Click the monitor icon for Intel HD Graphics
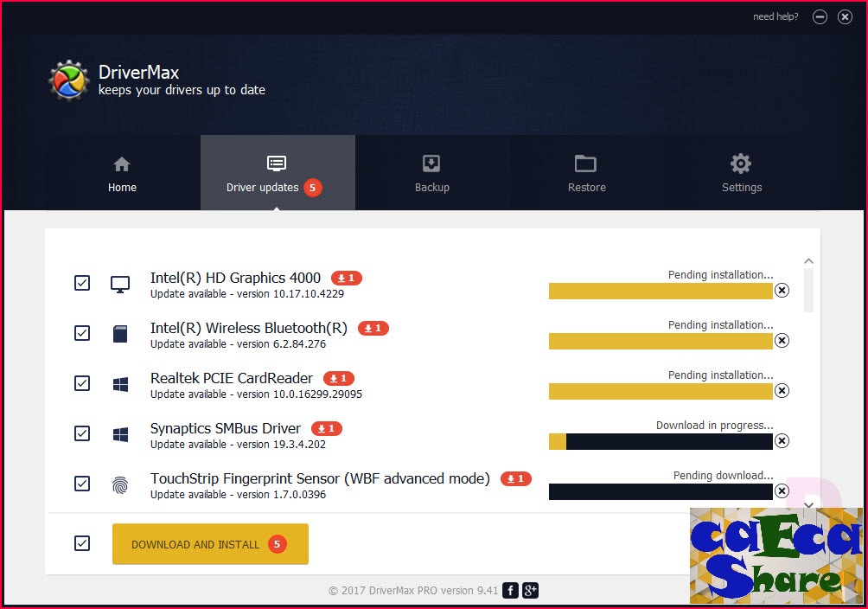Screen dimensions: 868x609 120,285
